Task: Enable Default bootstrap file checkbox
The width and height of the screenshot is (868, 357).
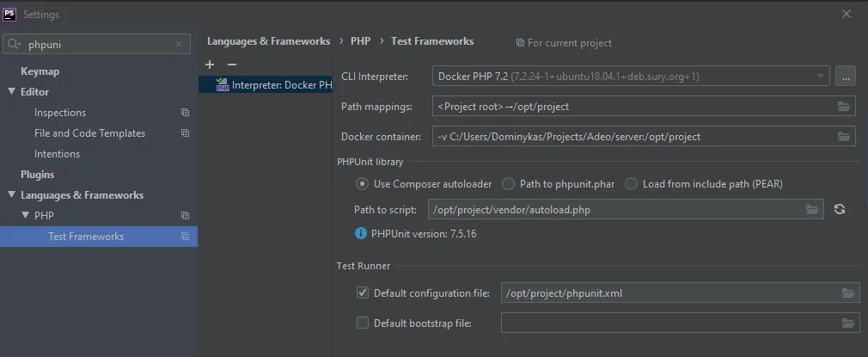Action: (363, 323)
